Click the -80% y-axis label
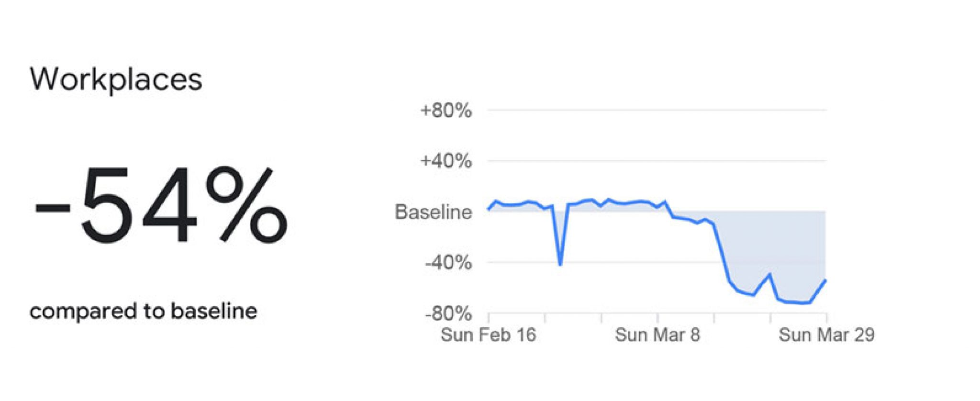 (x=448, y=314)
